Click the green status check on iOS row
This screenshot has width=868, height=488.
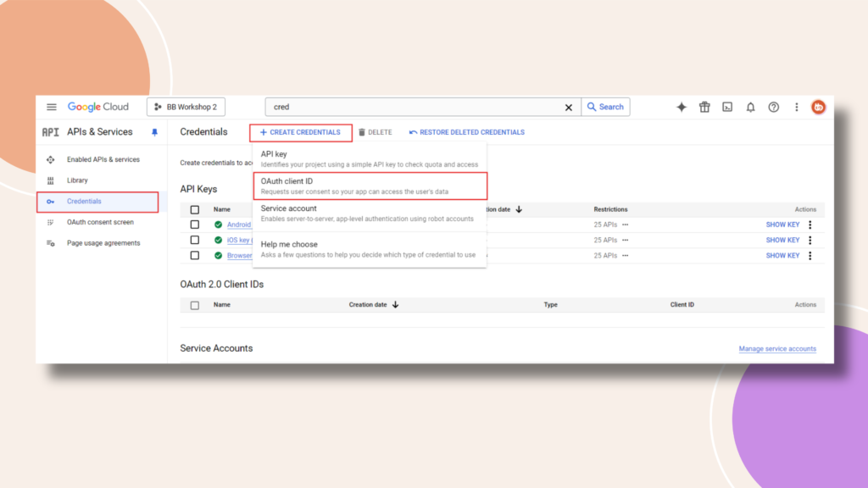[x=218, y=240]
